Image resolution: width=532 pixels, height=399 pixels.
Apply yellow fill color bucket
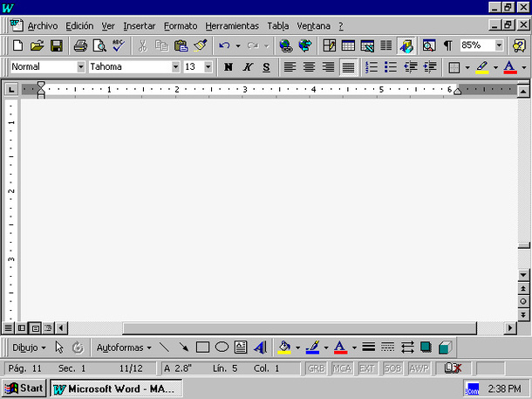click(x=284, y=347)
